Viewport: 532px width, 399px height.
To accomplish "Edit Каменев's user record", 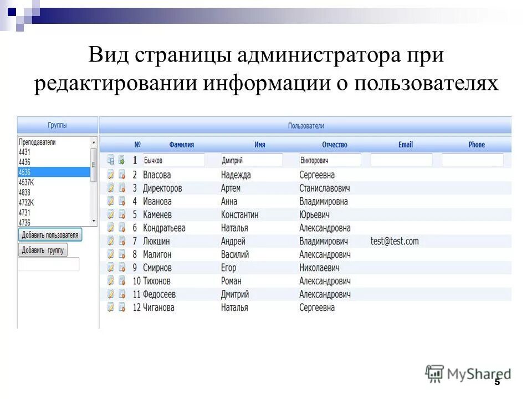I will point(110,214).
